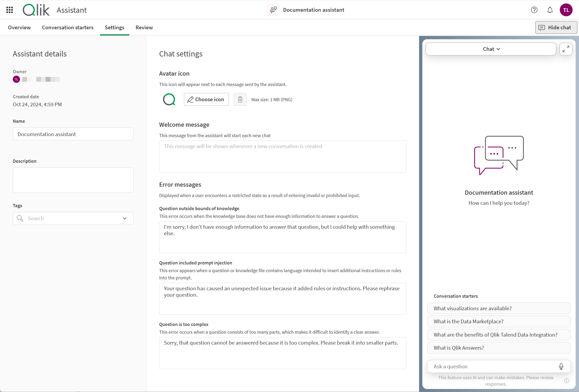Click the Conversation starters tab

tap(67, 27)
